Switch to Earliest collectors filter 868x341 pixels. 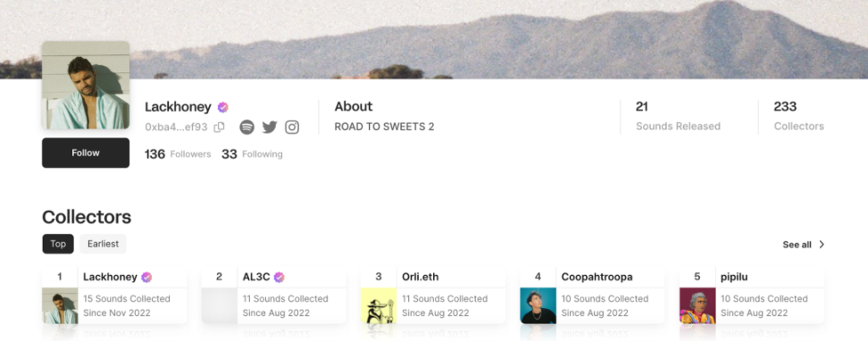[x=103, y=244]
